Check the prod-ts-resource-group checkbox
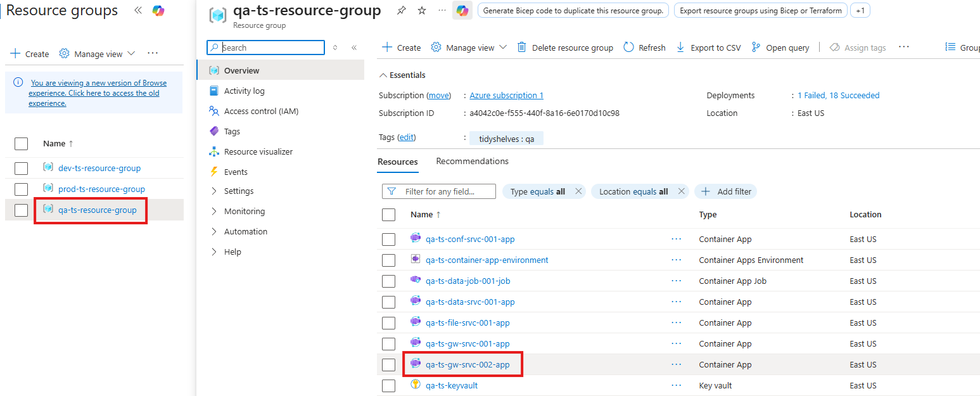The image size is (980, 396). pos(21,189)
